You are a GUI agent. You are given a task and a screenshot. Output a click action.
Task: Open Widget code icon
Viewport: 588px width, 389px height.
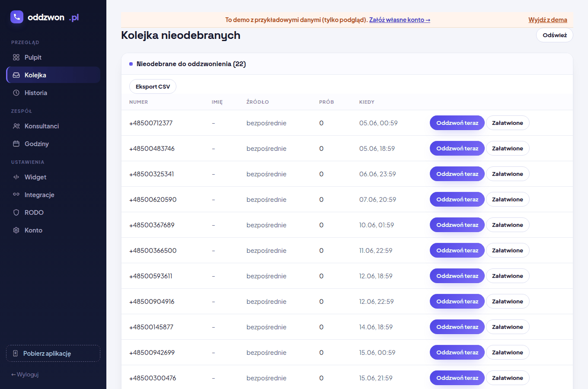(16, 177)
